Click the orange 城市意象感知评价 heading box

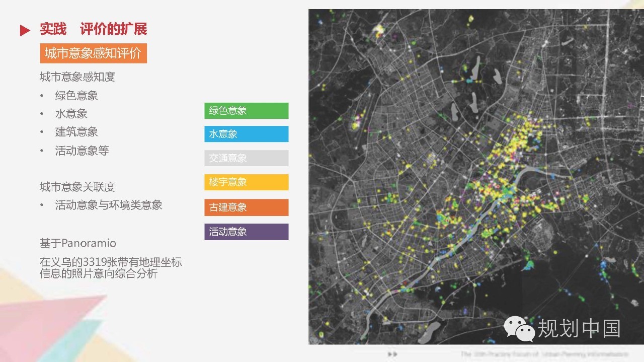[94, 53]
